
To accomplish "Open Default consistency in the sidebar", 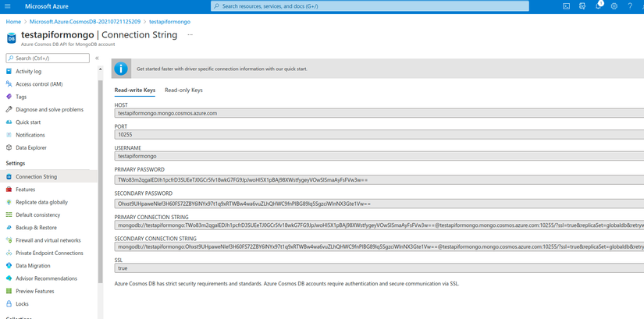I will click(x=38, y=214).
